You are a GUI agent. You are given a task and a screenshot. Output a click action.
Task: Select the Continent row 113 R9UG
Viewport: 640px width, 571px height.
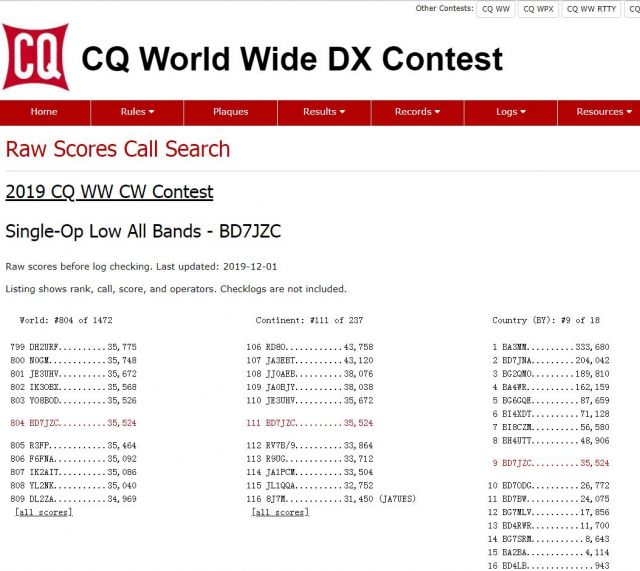pyautogui.click(x=310, y=459)
